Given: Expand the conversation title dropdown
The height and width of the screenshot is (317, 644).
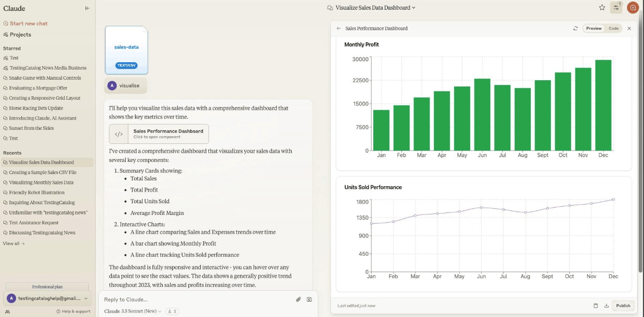Looking at the screenshot, I should point(414,8).
